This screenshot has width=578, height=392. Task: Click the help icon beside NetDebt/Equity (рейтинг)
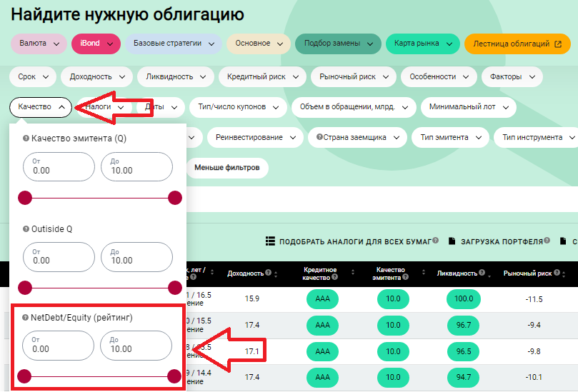pyautogui.click(x=26, y=317)
